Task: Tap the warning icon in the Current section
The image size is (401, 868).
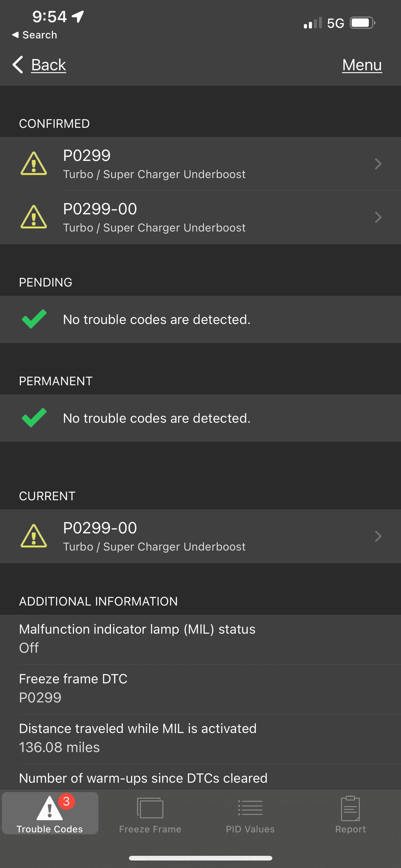Action: [x=34, y=536]
